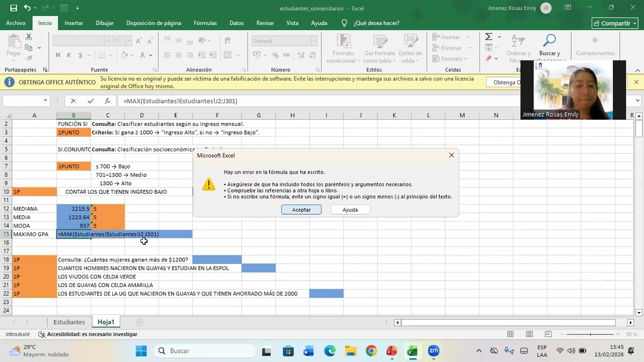Save the workbook using the disk icon
Viewport: 644px width, 362px height.
[14, 8]
